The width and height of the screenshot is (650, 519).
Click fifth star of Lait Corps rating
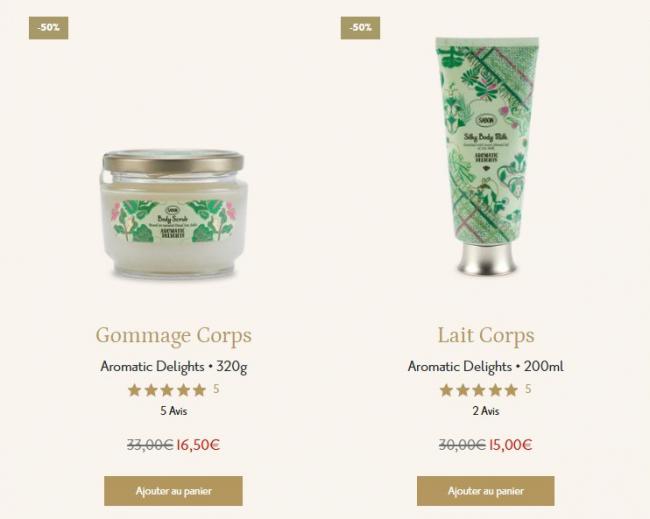click(511, 390)
